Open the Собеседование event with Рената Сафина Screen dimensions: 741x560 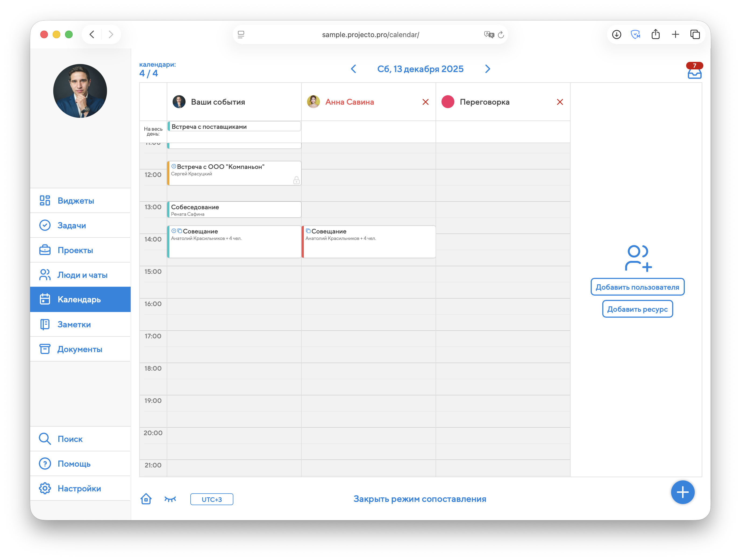[234, 210]
